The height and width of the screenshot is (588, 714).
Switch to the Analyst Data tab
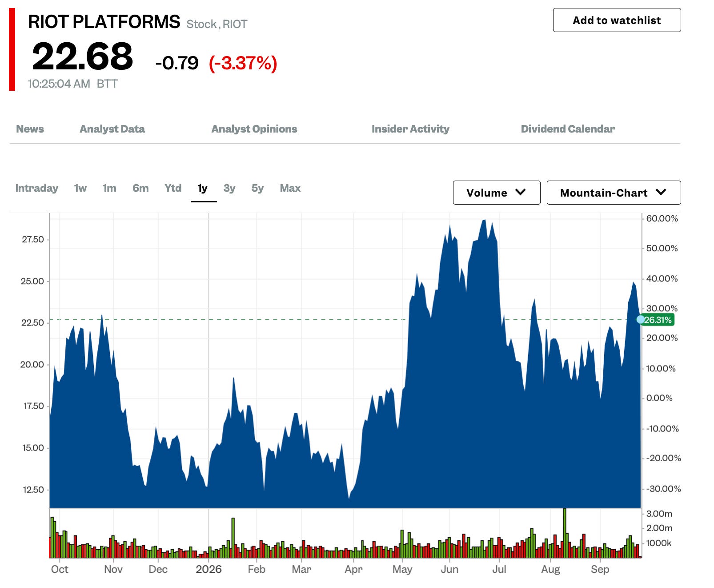(x=112, y=129)
